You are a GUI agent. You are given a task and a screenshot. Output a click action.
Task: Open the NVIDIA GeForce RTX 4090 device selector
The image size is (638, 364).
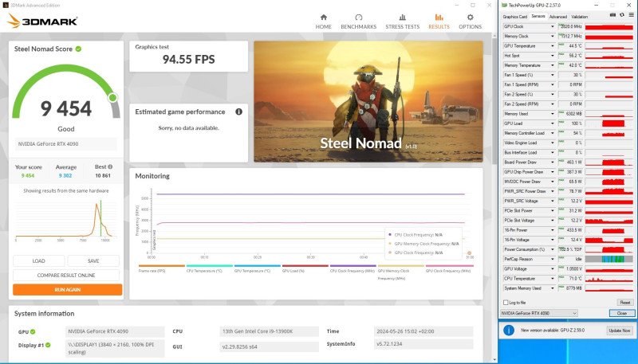coord(539,313)
